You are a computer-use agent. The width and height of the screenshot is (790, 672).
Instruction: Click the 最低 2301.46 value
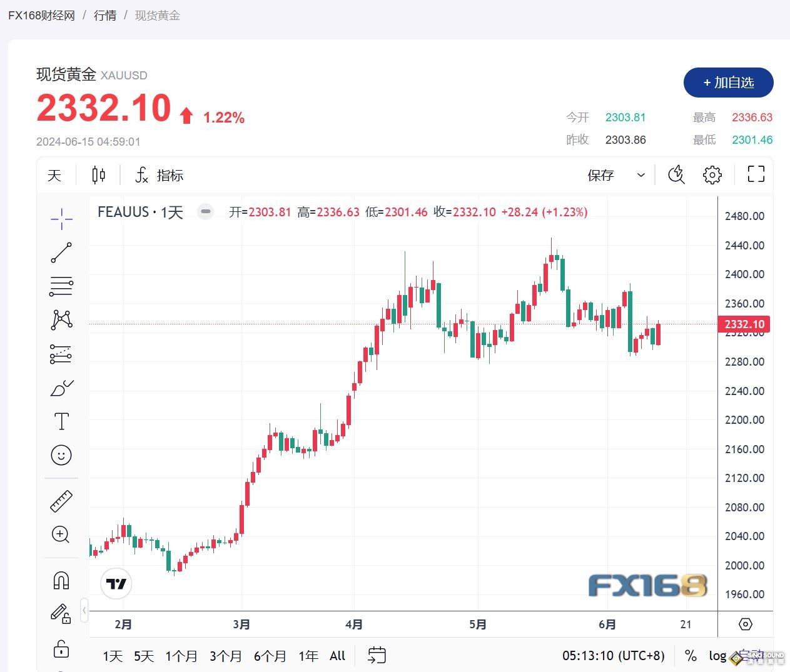[752, 140]
